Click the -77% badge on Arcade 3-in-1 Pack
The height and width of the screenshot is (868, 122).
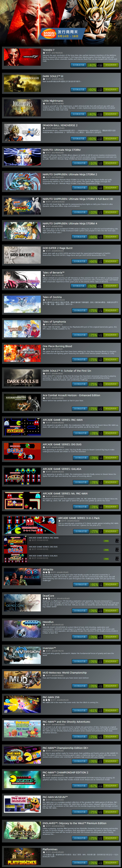pos(94,531)
